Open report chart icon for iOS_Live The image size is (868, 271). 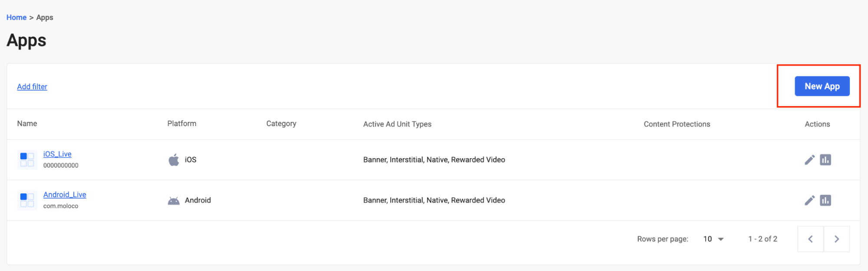(825, 160)
